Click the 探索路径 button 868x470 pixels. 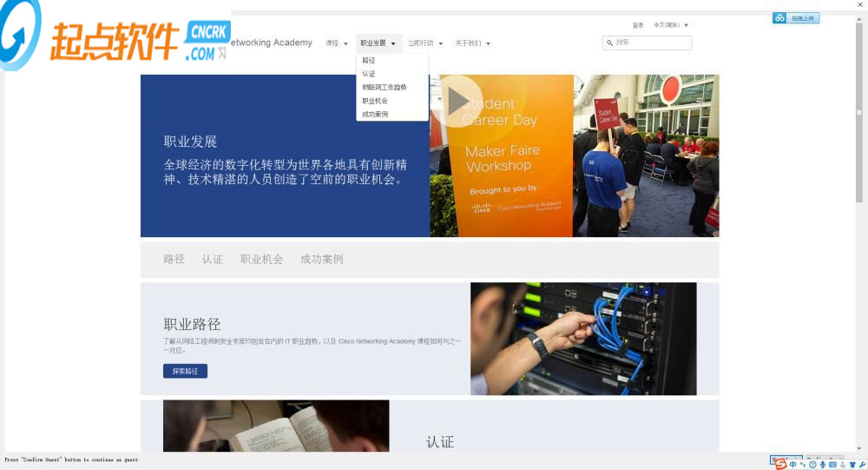click(x=185, y=371)
